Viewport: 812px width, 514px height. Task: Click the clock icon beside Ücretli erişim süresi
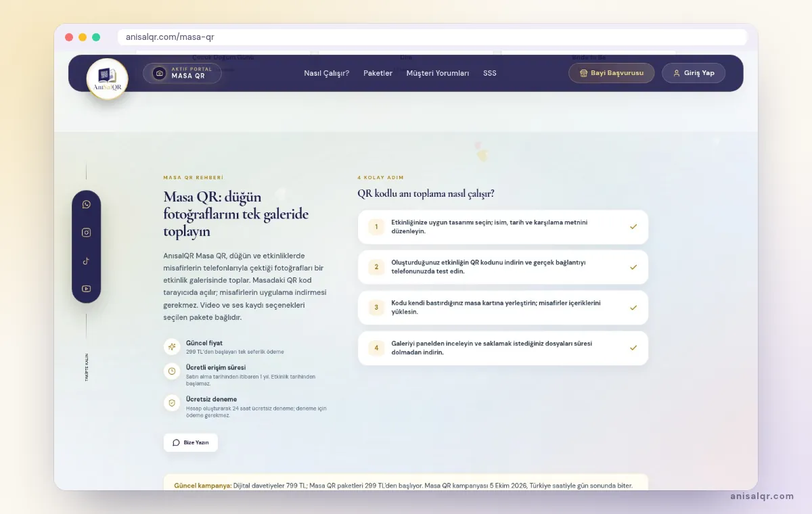tap(172, 371)
